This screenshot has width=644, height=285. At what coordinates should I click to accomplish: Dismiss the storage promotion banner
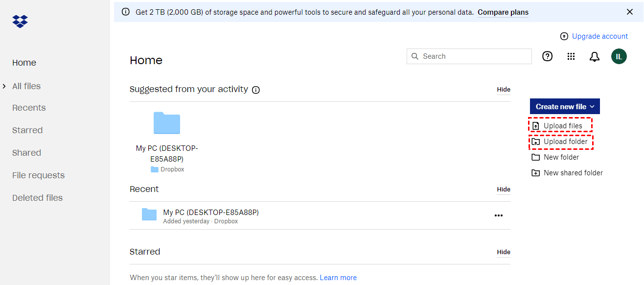pyautogui.click(x=630, y=12)
